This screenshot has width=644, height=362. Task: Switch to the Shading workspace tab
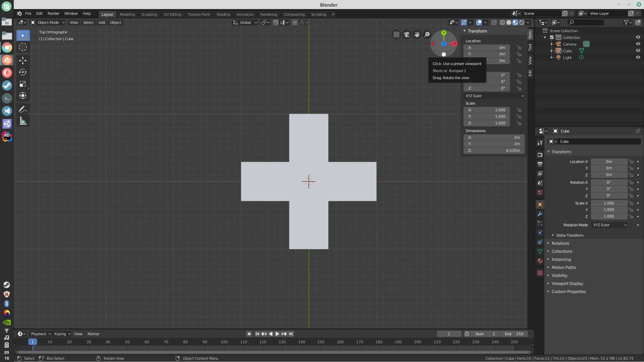pyautogui.click(x=223, y=14)
